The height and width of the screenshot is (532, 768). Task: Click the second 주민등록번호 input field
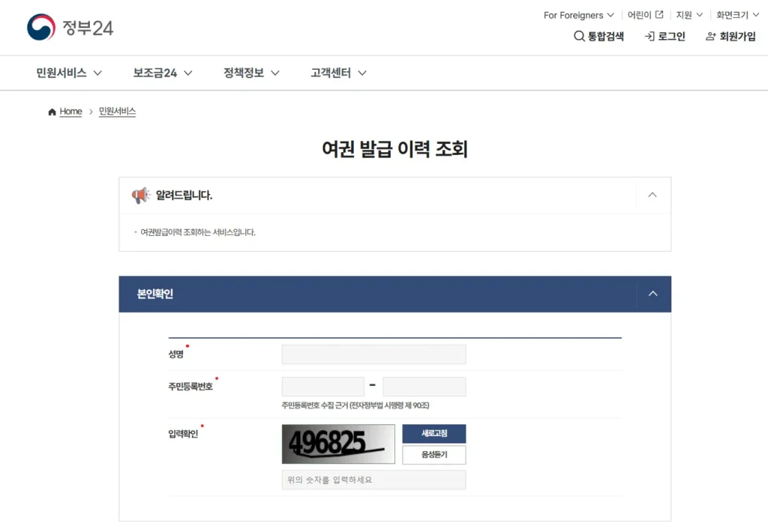click(x=424, y=387)
